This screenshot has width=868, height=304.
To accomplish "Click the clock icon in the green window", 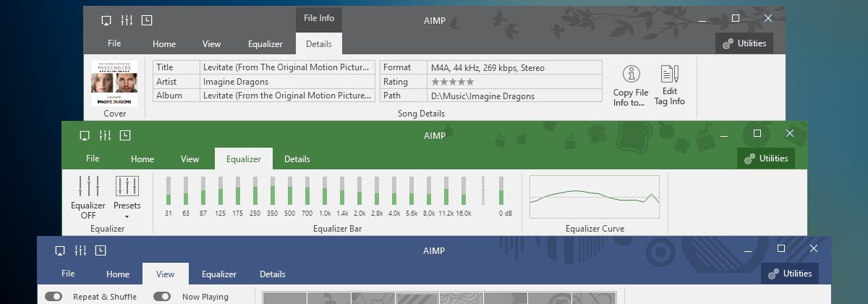I will (125, 135).
